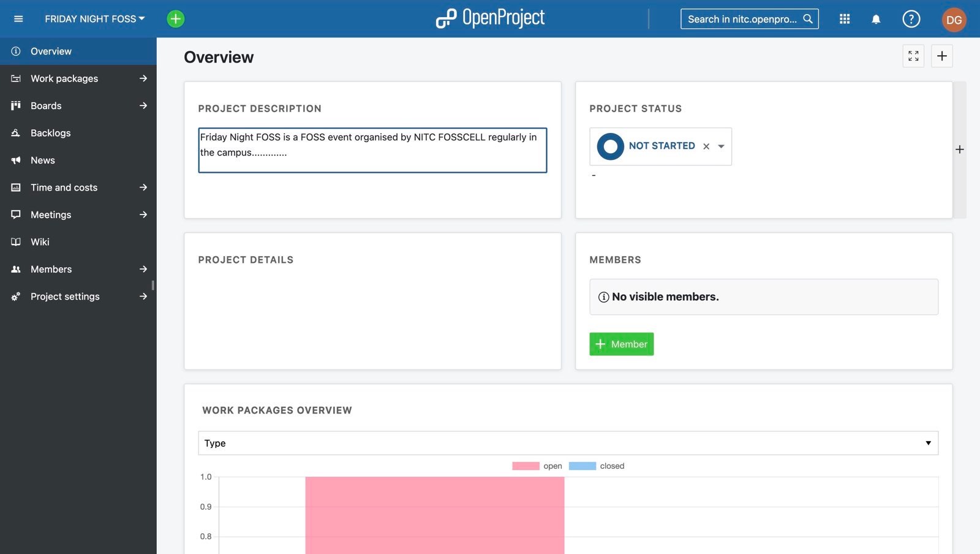This screenshot has height=554, width=980.
Task: Open the help question mark menu
Action: click(911, 19)
